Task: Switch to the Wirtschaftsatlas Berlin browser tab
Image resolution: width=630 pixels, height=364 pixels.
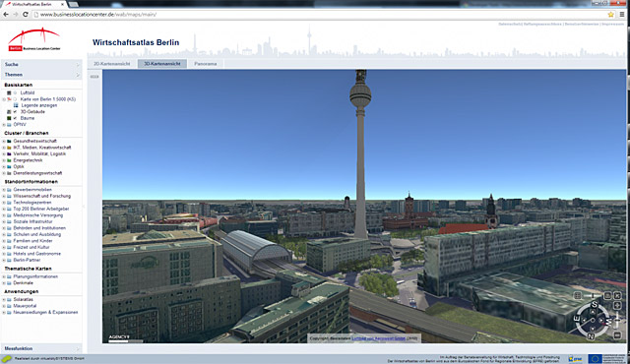Action: click(x=34, y=4)
